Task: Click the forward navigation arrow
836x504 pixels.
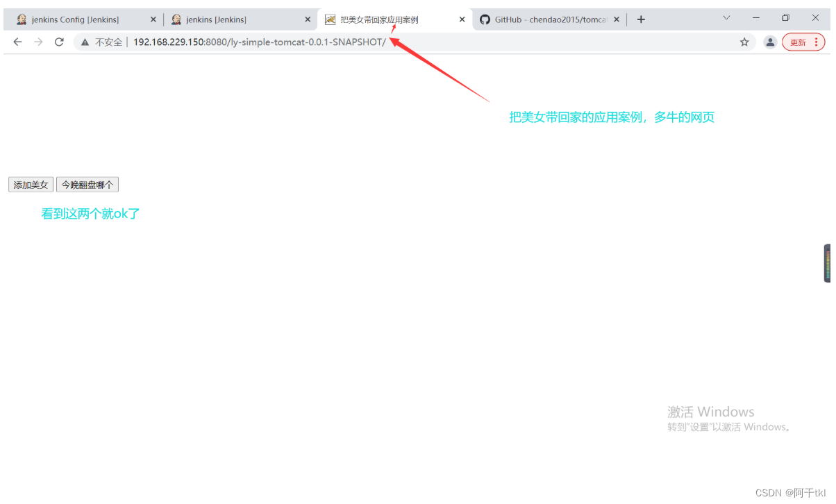Action: [38, 42]
